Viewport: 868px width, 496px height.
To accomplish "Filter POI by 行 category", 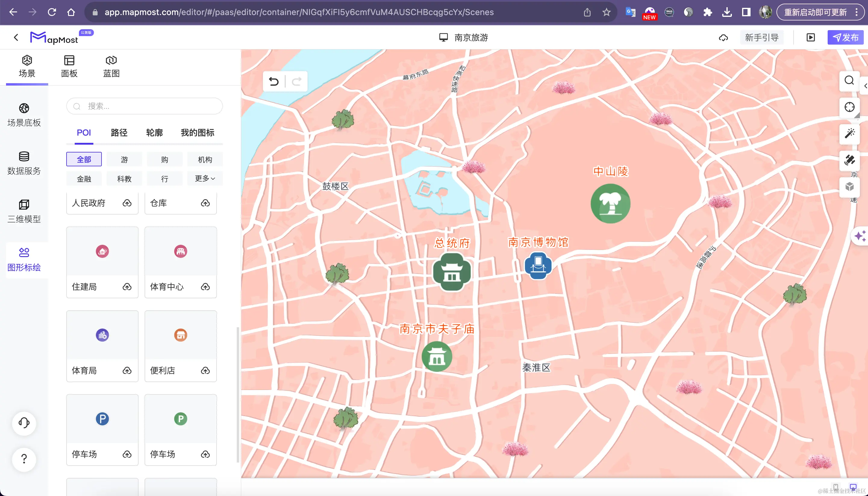I will [x=165, y=178].
